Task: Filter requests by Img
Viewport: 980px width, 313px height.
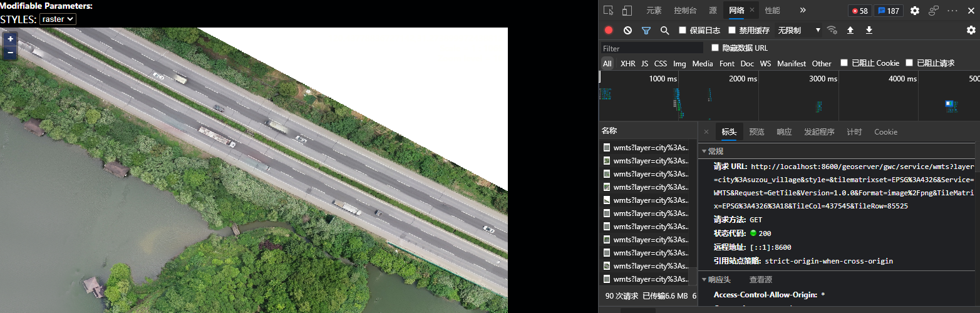Action: [679, 63]
